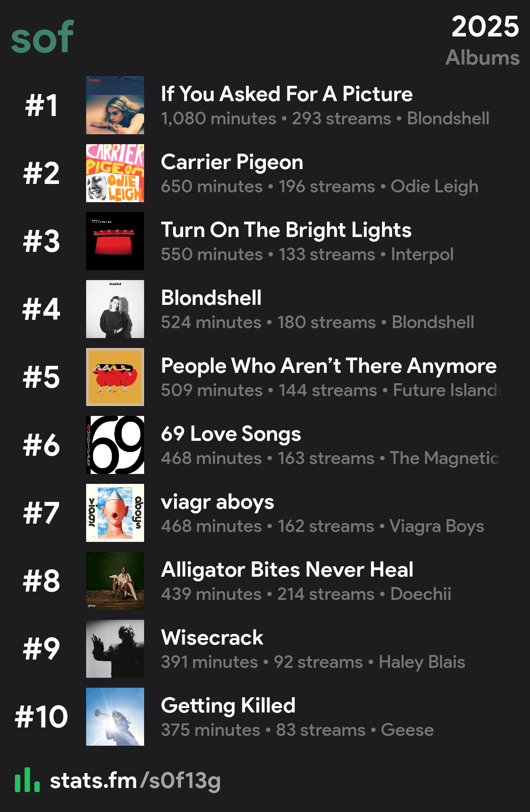The image size is (530, 812).
Task: Click the Getting Killed album artwork
Action: tap(115, 717)
